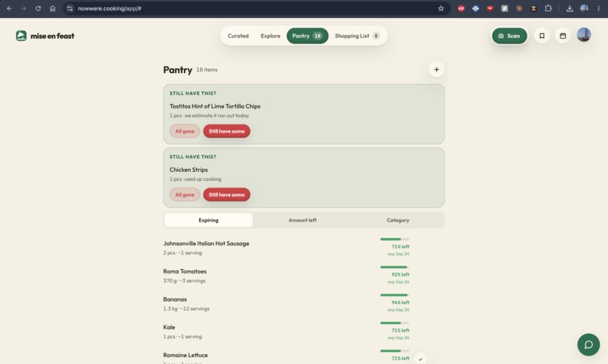Sort pantry by Amount left
Viewport: 608px width, 364px height.
click(302, 220)
